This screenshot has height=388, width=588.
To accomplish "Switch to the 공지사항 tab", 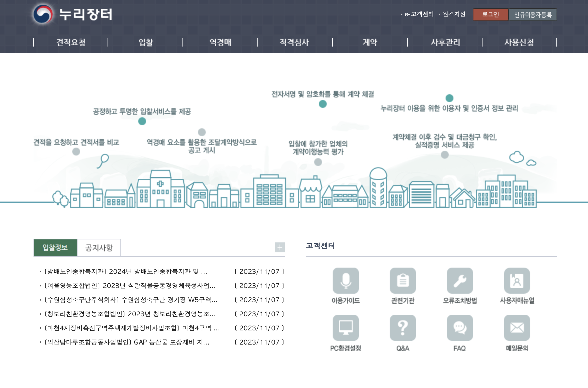I will 99,248.
